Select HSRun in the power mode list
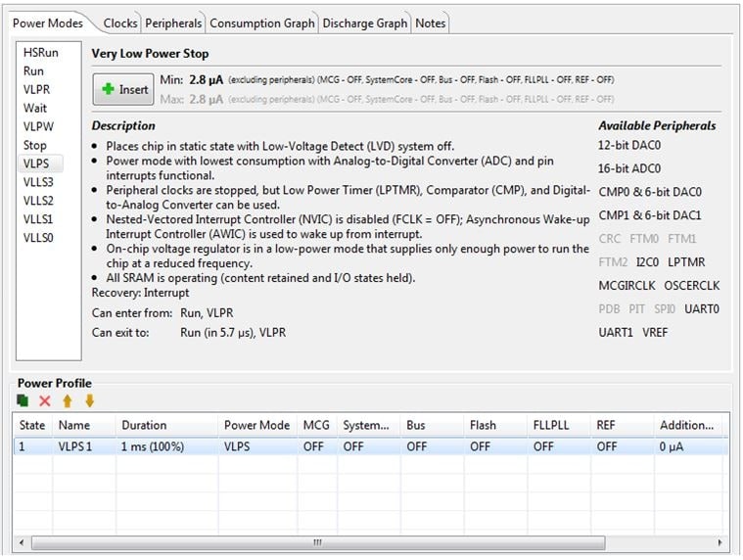Screen dimensions: 743x560 (x=40, y=53)
